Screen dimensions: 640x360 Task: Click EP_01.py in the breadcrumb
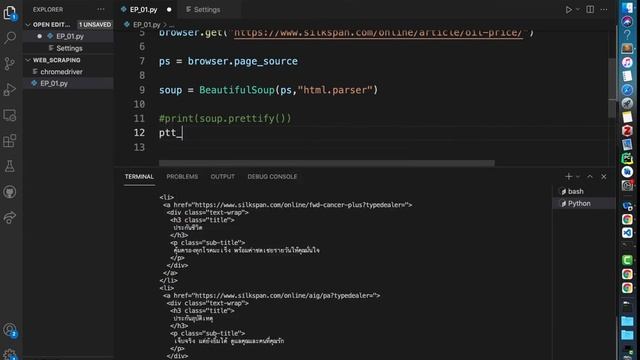pos(146,24)
